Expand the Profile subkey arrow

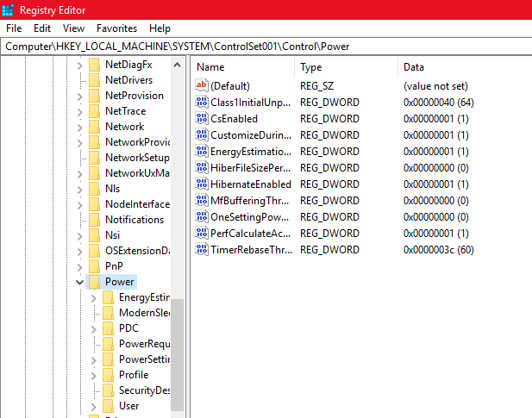click(93, 375)
